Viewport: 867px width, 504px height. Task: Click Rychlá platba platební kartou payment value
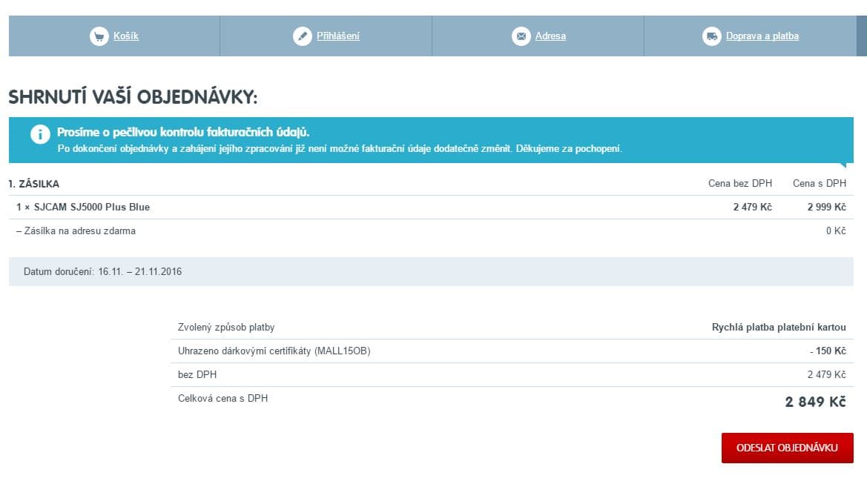tap(779, 327)
